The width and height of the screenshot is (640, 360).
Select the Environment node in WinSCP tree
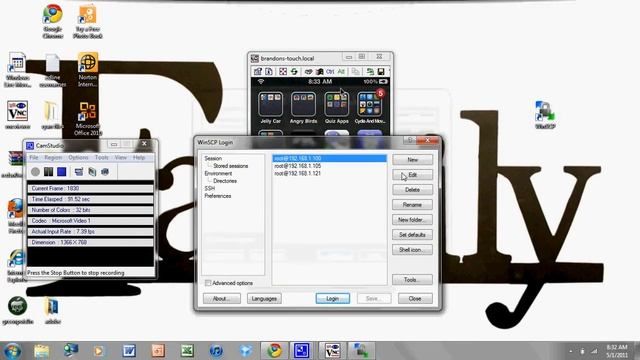[x=218, y=173]
